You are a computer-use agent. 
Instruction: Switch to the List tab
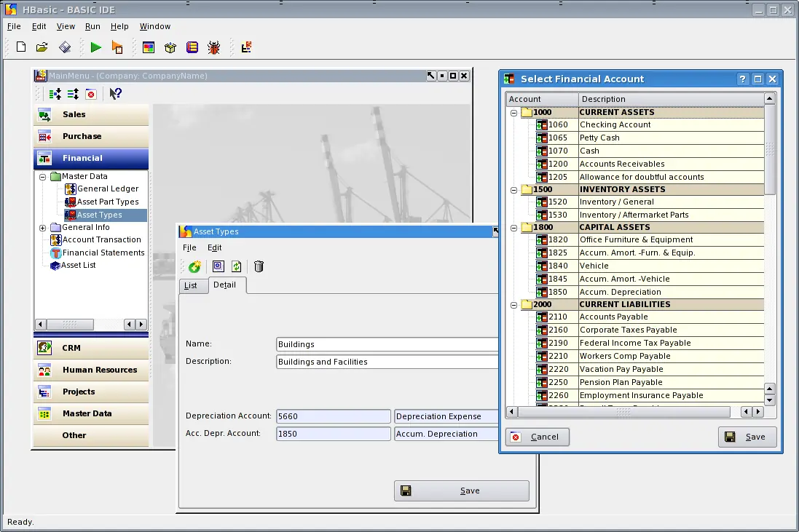[x=191, y=285]
